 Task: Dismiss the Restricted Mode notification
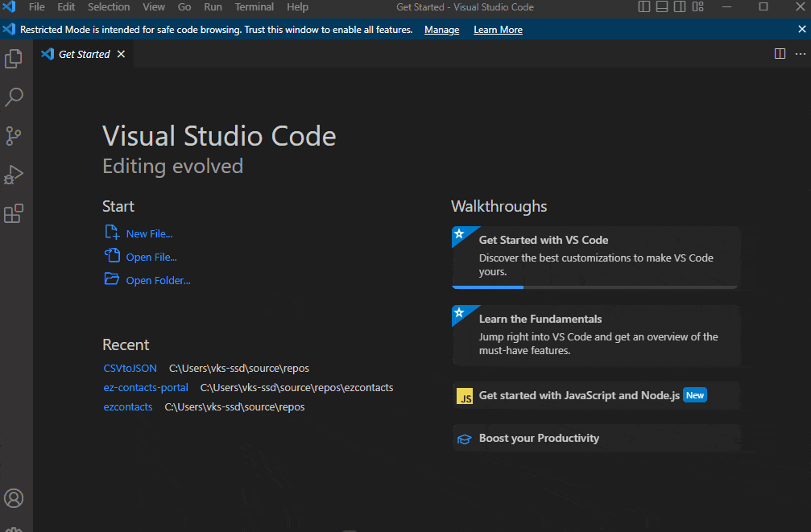801,29
